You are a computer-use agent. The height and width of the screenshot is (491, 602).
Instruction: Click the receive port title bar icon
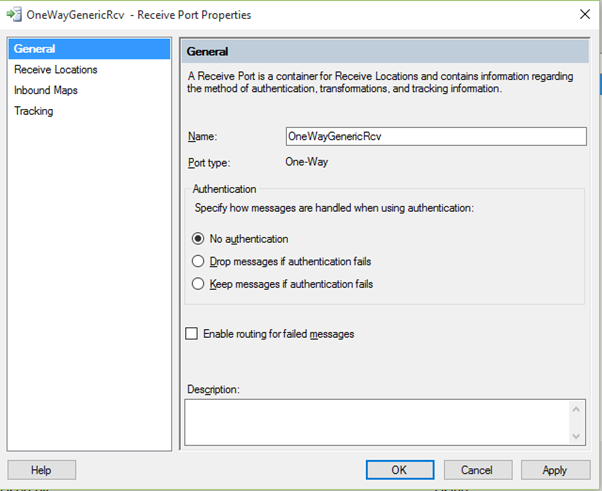point(14,15)
